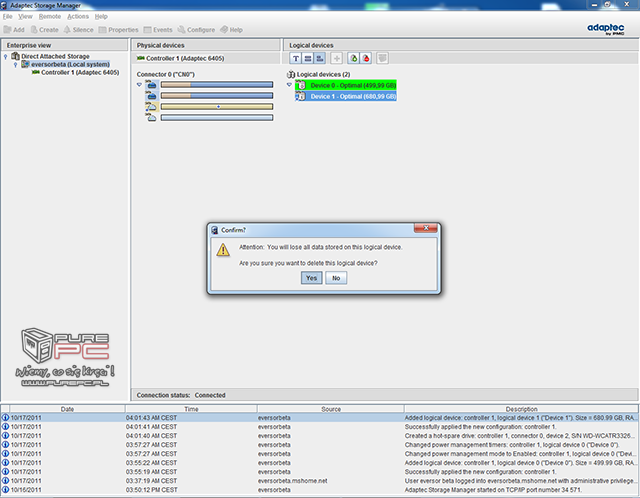
Task: Click the greyed plus icon in Logical devices toolbar
Action: click(x=336, y=58)
